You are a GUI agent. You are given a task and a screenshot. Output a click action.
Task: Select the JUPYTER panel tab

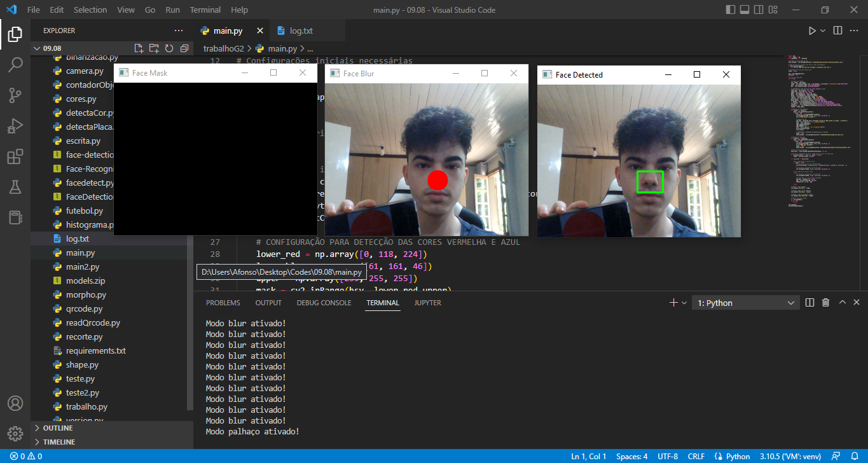[x=427, y=303]
